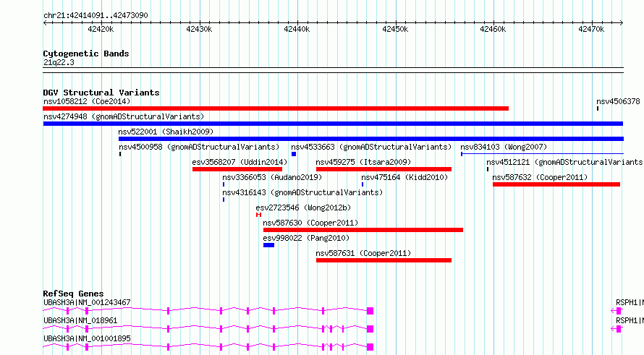Click the nsv4316143 (gnomADStructuralVariants) label
Screen dimensions: 644x355
pos(302,192)
